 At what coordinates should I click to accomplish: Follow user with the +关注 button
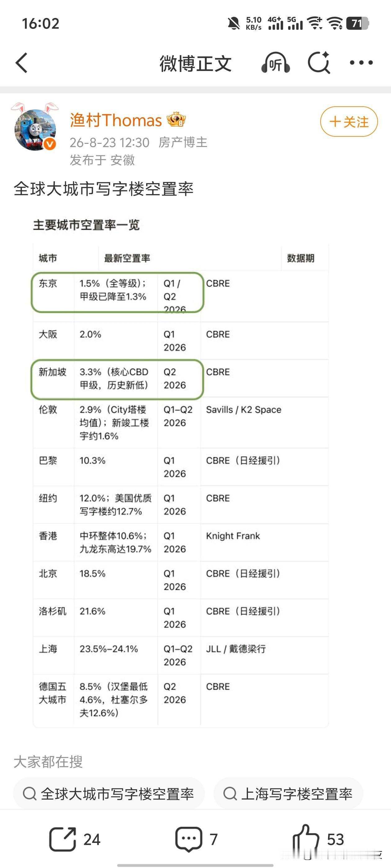coord(349,122)
